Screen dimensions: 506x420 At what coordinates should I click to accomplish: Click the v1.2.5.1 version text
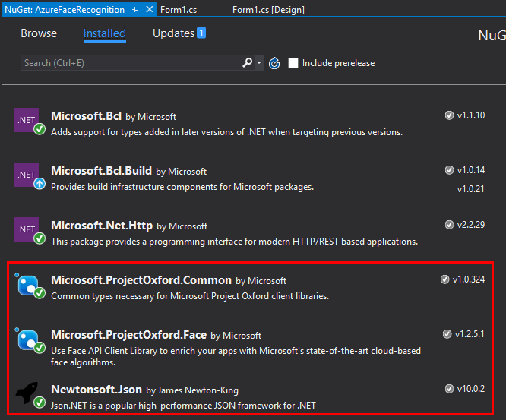point(470,334)
